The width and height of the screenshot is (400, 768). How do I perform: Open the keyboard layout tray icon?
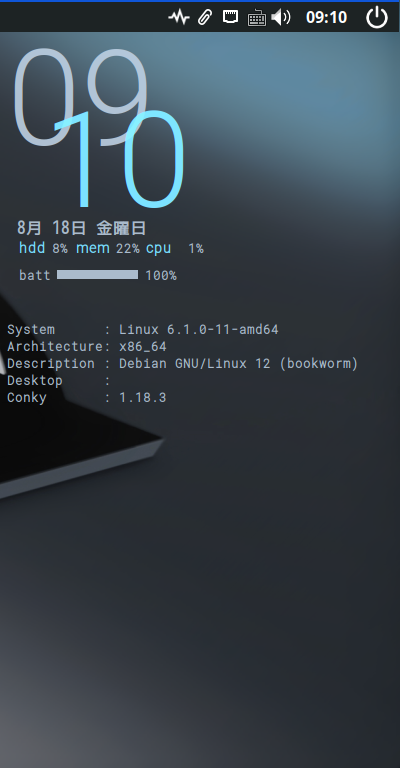pyautogui.click(x=257, y=18)
